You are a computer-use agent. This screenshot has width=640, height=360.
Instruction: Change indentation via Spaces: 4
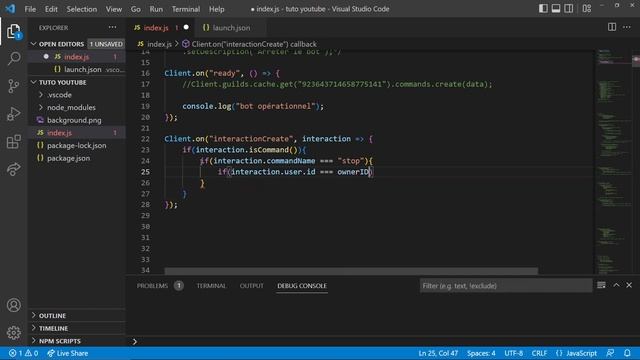coord(481,353)
